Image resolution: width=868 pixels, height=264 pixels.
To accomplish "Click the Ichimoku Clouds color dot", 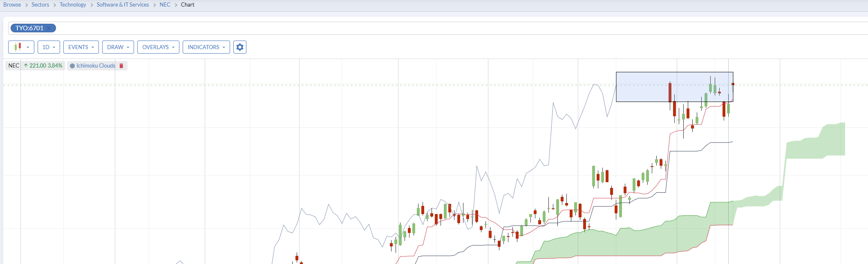I will coord(72,65).
